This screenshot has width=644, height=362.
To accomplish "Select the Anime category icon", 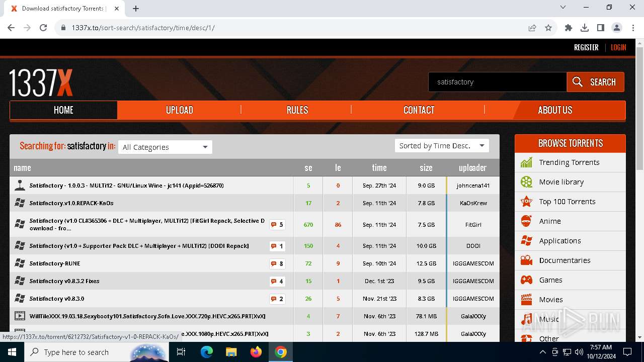I will [x=526, y=221].
